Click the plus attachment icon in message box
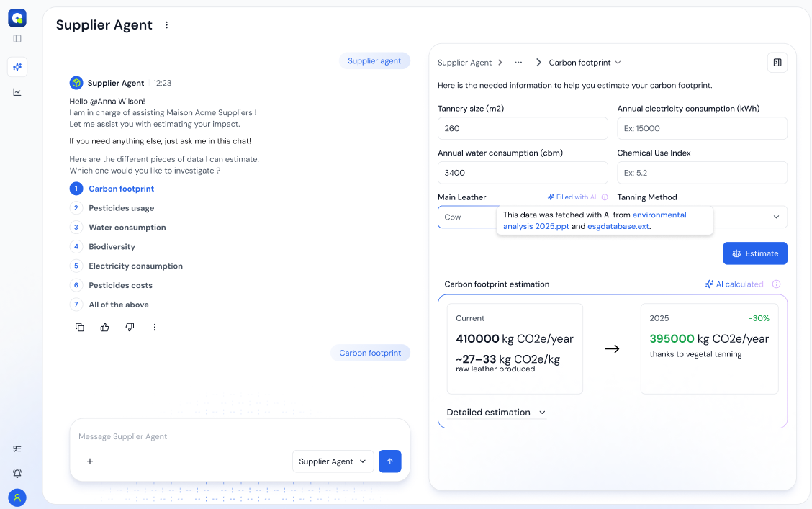The width and height of the screenshot is (812, 509). coord(90,461)
